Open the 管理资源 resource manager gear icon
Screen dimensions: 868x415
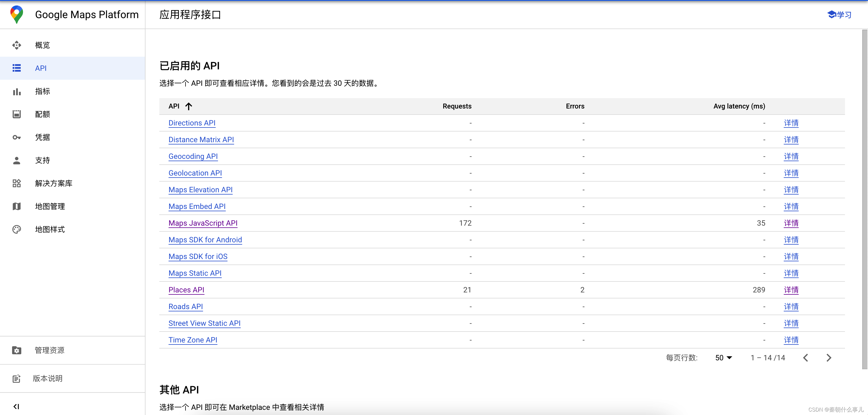click(16, 350)
